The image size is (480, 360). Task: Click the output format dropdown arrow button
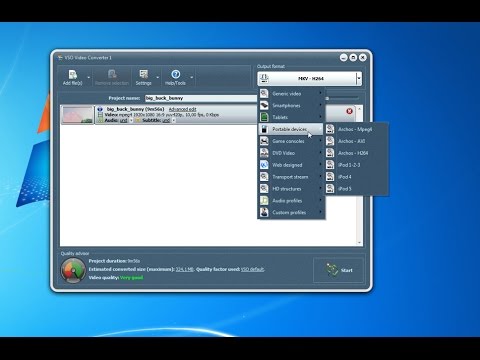[359, 79]
